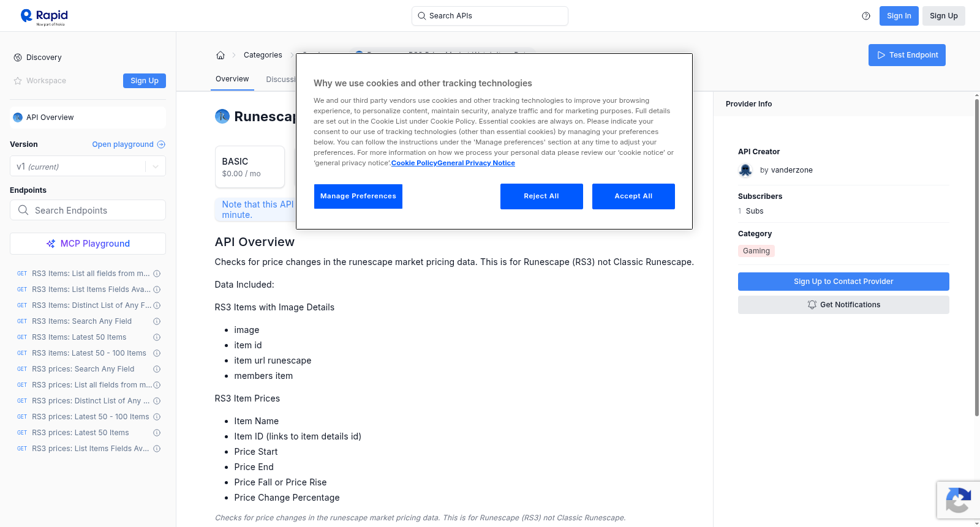This screenshot has width=980, height=527.
Task: Open the Discussions tab
Action: (281, 80)
